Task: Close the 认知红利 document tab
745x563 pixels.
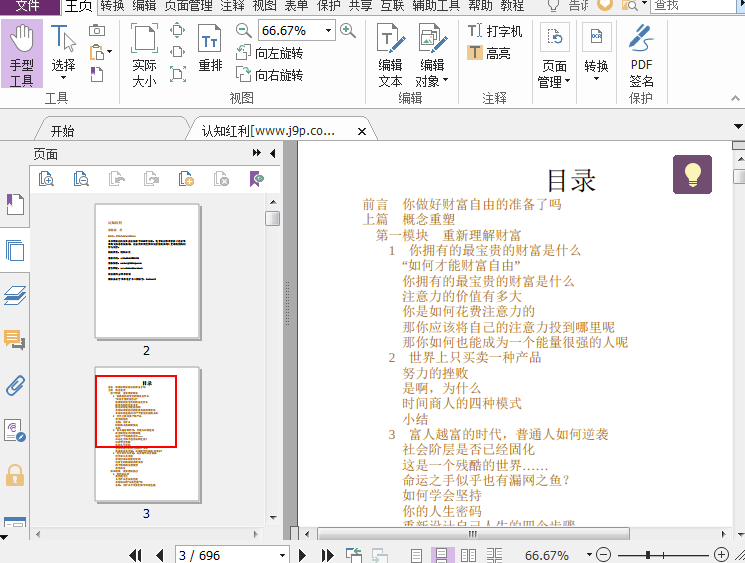Action: (x=362, y=132)
